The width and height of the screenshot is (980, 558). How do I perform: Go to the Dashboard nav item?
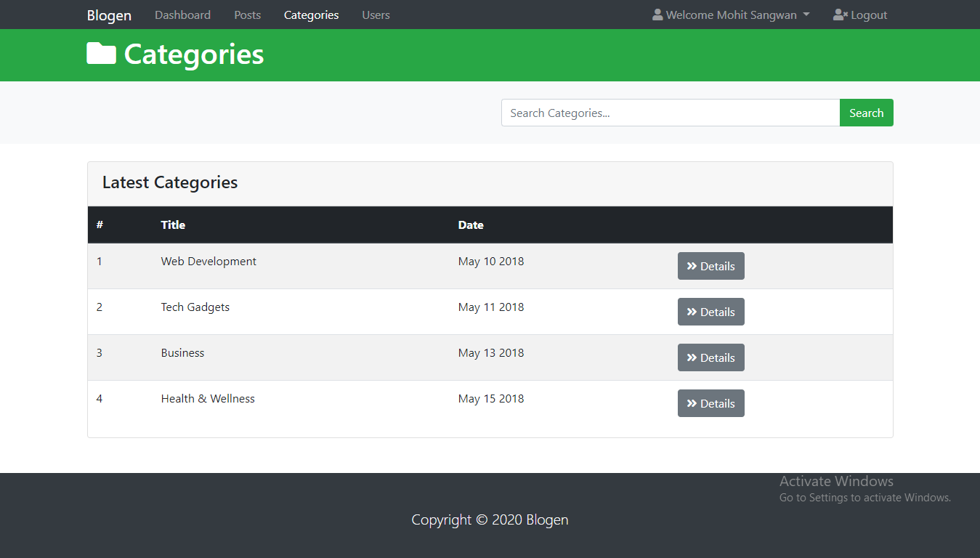pyautogui.click(x=182, y=15)
